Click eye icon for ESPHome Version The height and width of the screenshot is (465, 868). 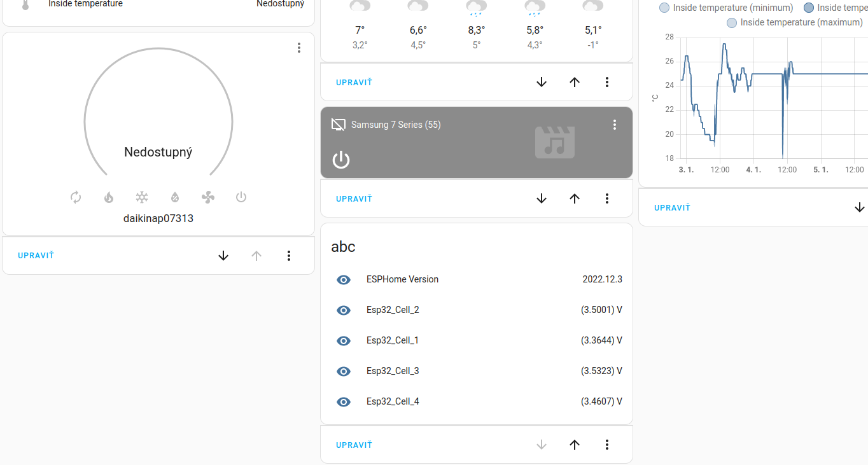click(x=344, y=279)
